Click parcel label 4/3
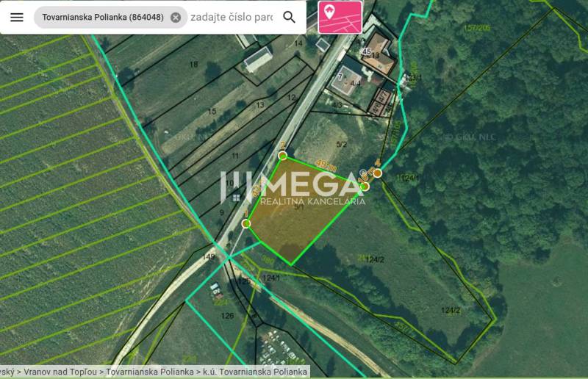 (x=337, y=105)
